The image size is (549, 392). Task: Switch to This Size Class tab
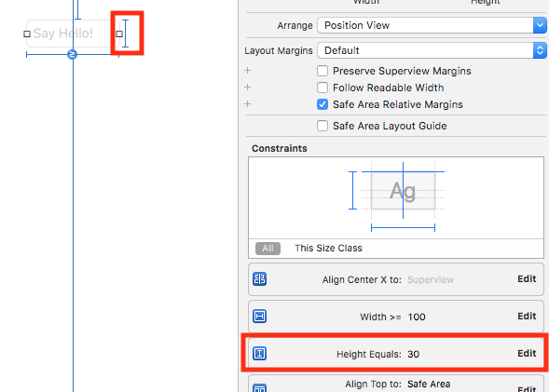(x=328, y=248)
